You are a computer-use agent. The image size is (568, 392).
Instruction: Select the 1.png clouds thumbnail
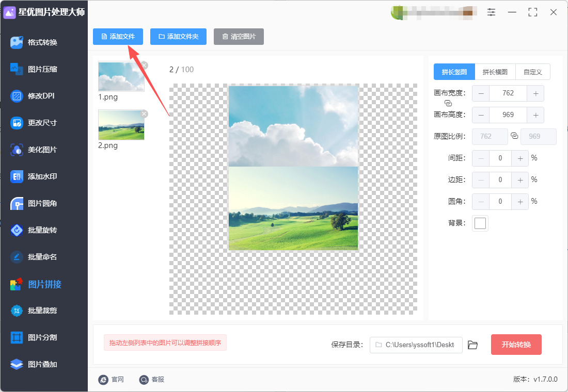[121, 76]
